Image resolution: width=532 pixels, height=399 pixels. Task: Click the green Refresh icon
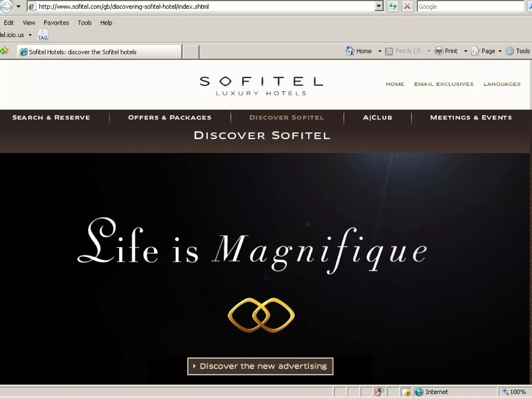tap(393, 6)
